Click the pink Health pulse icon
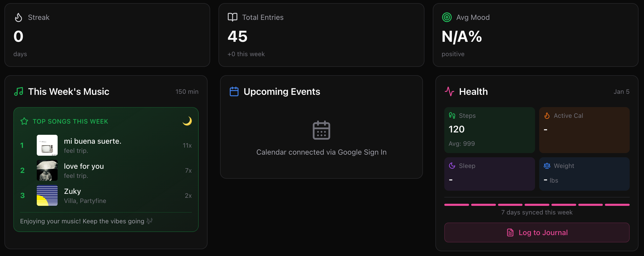This screenshot has width=644, height=256. [x=449, y=92]
